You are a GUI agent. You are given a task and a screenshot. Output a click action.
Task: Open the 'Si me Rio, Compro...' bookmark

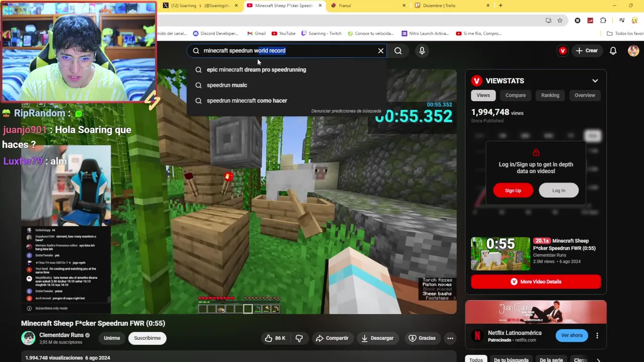click(x=478, y=34)
